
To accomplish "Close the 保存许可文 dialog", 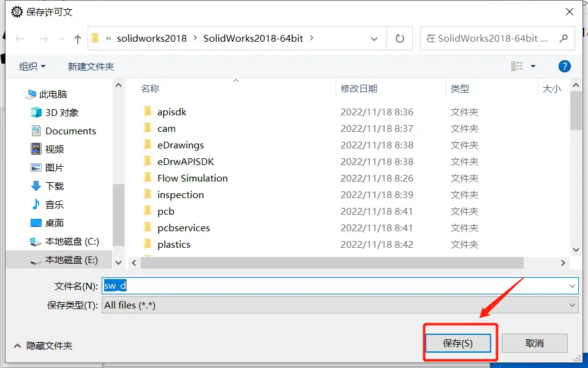I will click(569, 12).
